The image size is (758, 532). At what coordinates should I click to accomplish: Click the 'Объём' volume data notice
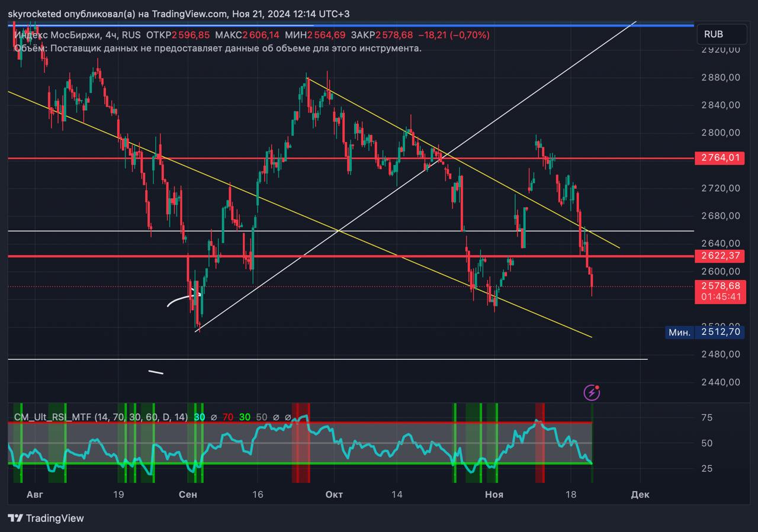[218, 48]
